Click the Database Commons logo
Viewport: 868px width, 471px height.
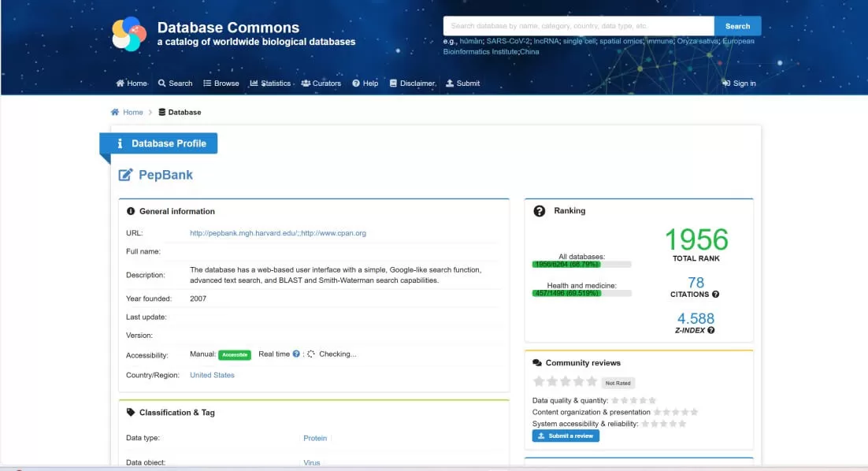(x=129, y=34)
